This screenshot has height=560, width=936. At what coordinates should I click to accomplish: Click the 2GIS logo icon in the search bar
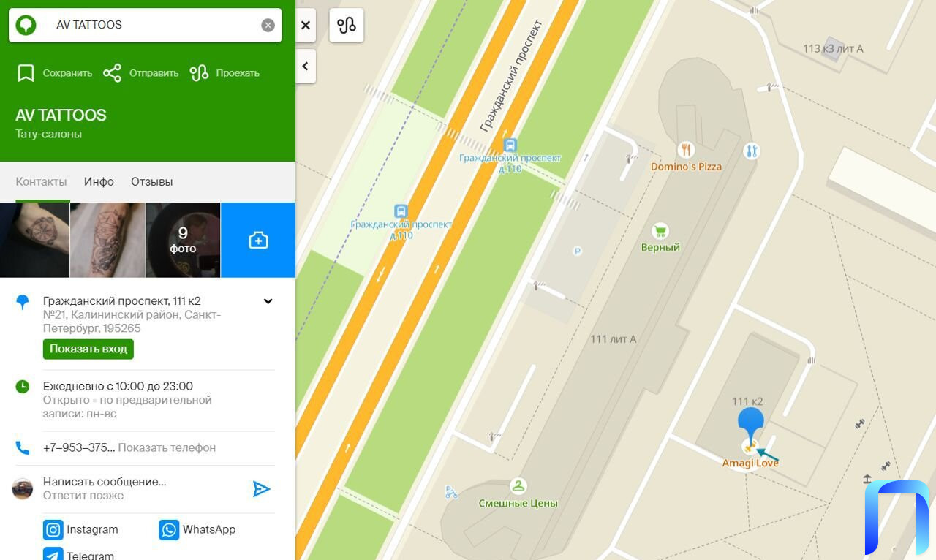(26, 25)
